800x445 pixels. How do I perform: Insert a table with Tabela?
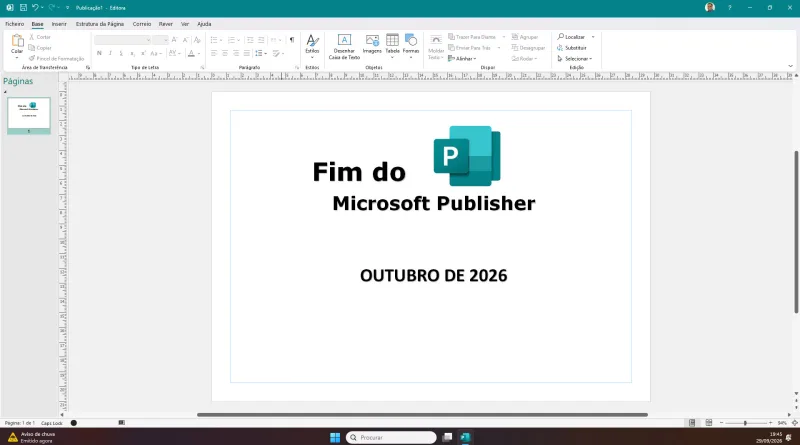point(392,46)
